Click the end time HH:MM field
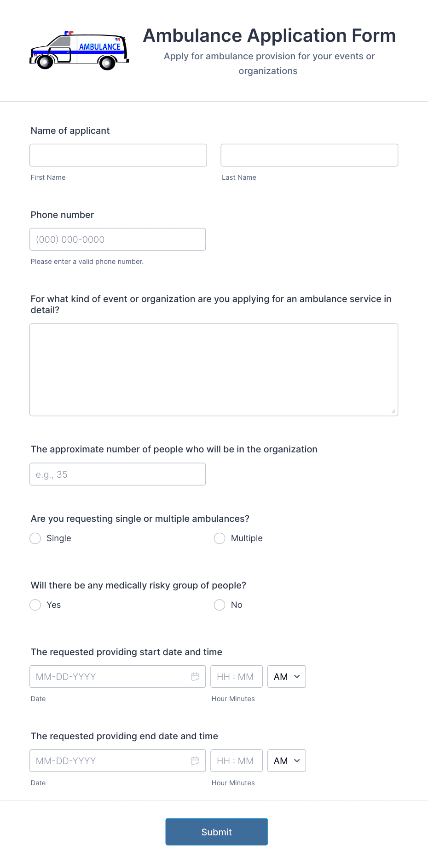The height and width of the screenshot is (868, 428). 236,760
